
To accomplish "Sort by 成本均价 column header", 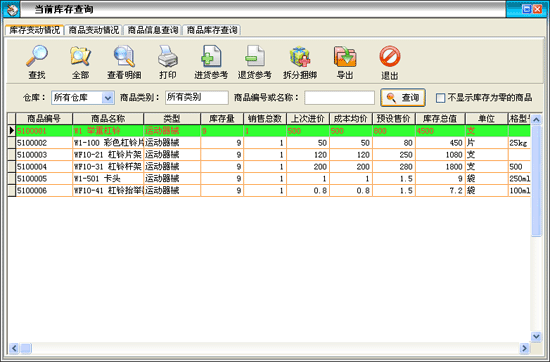I will pos(351,119).
